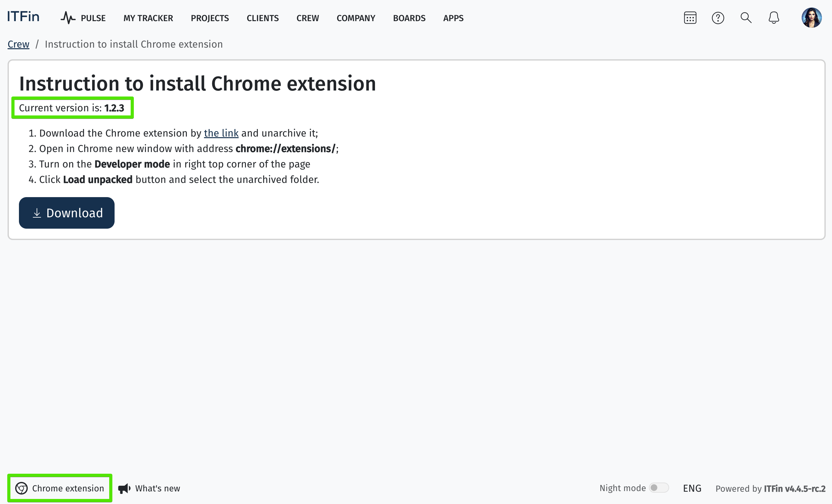Open search with the magnifier icon
The width and height of the screenshot is (832, 504).
(x=746, y=18)
